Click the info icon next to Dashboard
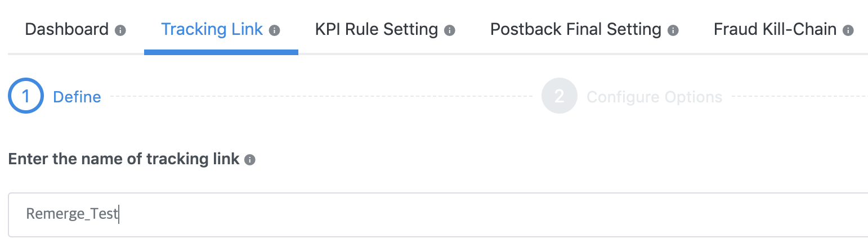The height and width of the screenshot is (252, 868). tap(120, 30)
